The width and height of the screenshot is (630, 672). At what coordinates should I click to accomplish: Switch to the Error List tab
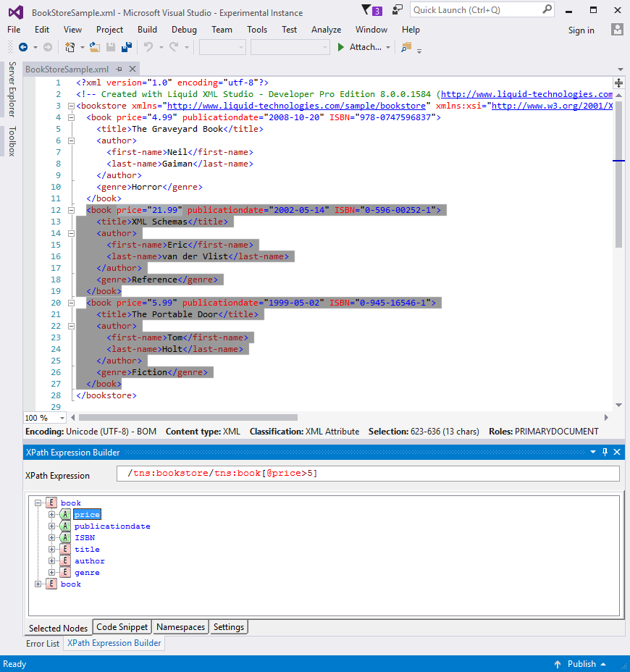[x=43, y=643]
